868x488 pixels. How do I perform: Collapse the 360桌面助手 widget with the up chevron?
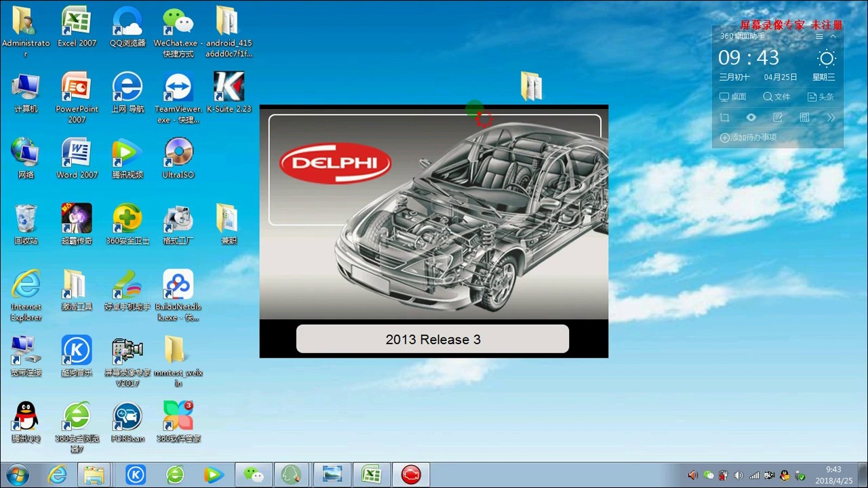833,37
